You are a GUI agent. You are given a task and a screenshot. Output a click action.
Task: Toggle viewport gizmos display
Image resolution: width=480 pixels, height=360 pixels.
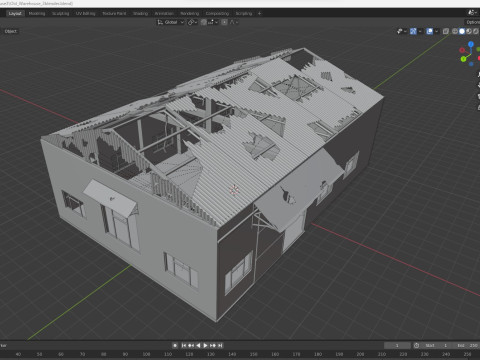413,31
